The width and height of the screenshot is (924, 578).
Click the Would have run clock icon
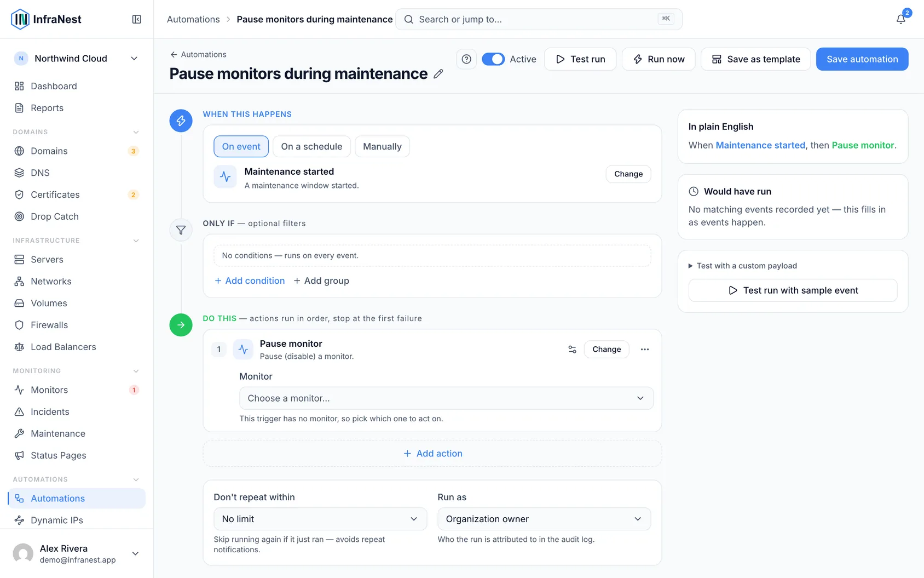point(694,191)
